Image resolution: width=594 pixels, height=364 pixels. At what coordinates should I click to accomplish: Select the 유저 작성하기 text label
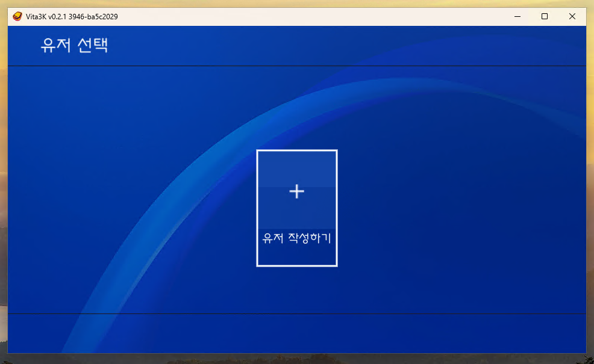pyautogui.click(x=296, y=238)
